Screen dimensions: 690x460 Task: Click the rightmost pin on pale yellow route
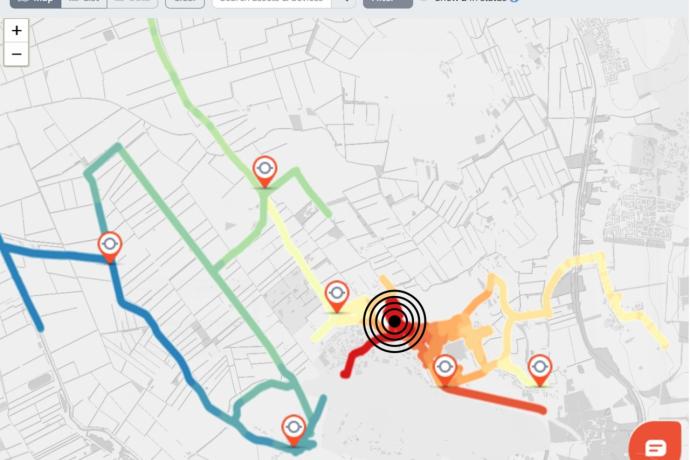pyautogui.click(x=540, y=371)
